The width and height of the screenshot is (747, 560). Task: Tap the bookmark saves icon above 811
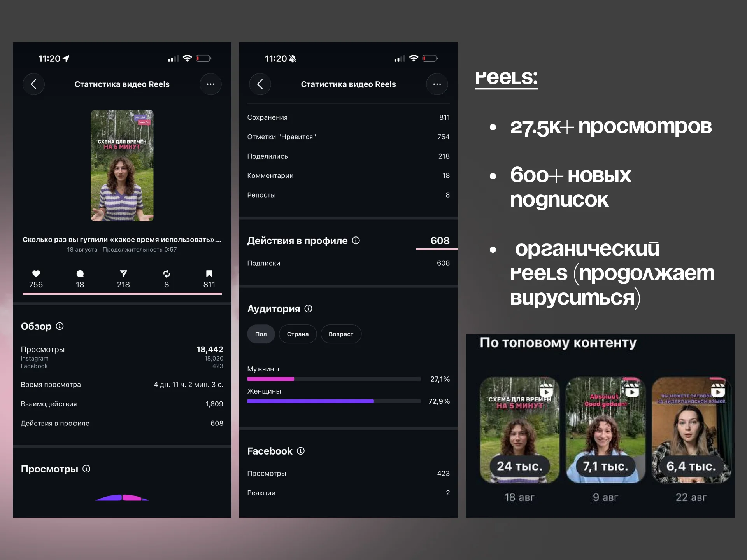pyautogui.click(x=209, y=273)
